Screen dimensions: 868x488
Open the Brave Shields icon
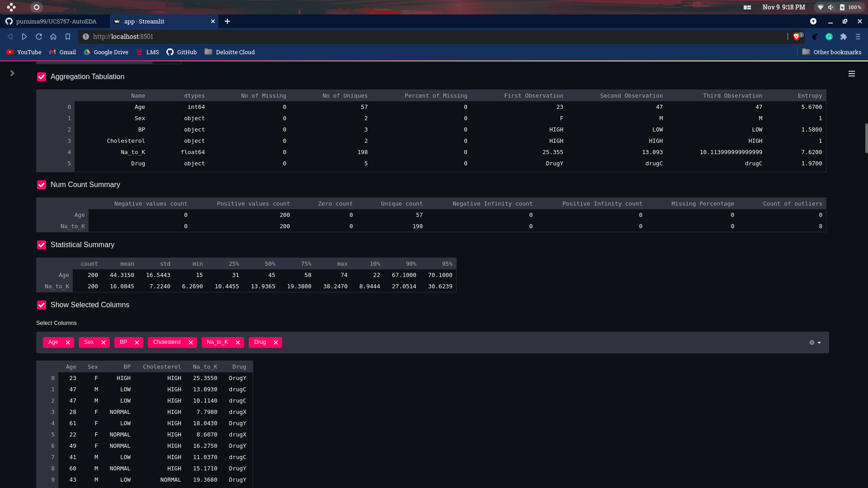click(797, 37)
